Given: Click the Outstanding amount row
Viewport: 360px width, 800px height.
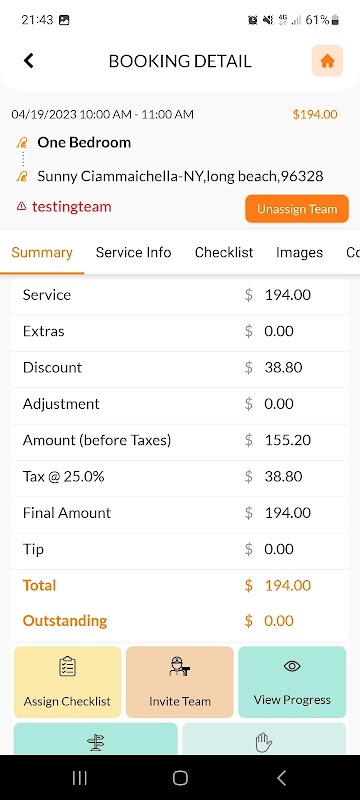Looking at the screenshot, I should tap(180, 621).
